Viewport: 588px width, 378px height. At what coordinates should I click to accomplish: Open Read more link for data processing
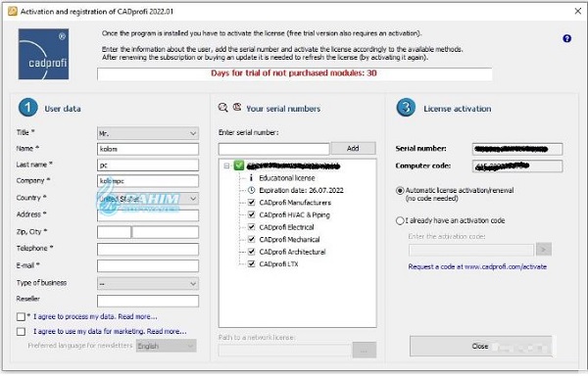(137, 316)
